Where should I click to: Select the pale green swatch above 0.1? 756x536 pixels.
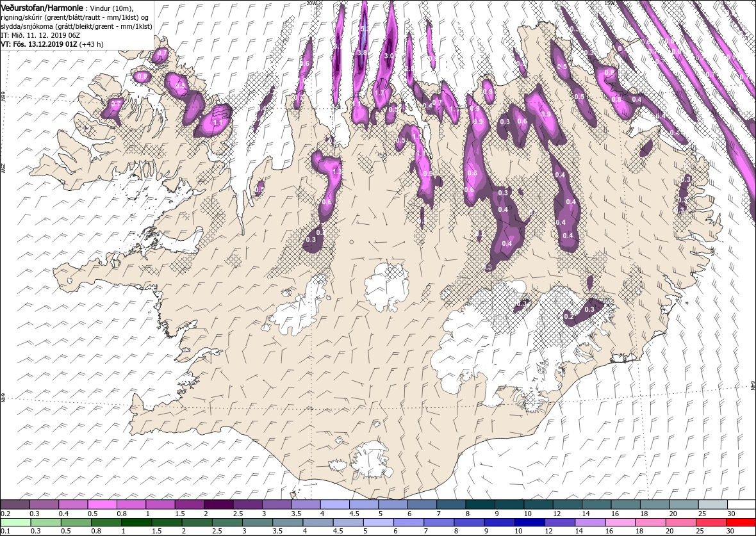coord(15,523)
